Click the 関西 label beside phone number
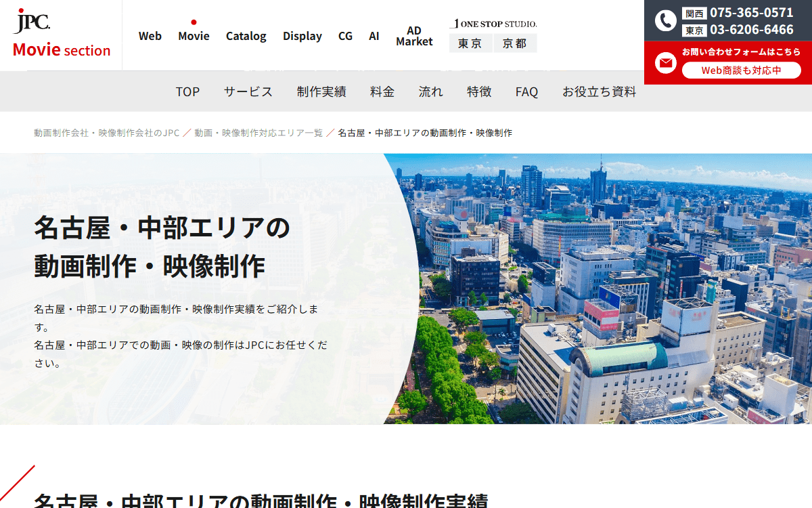Image resolution: width=812 pixels, height=508 pixels. (694, 13)
